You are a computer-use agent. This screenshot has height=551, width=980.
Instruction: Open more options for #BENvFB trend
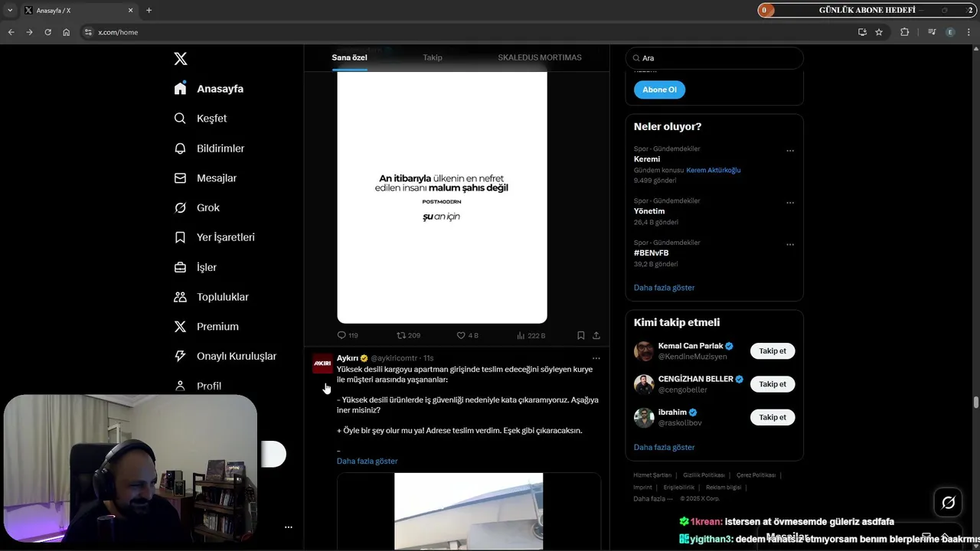pos(790,245)
